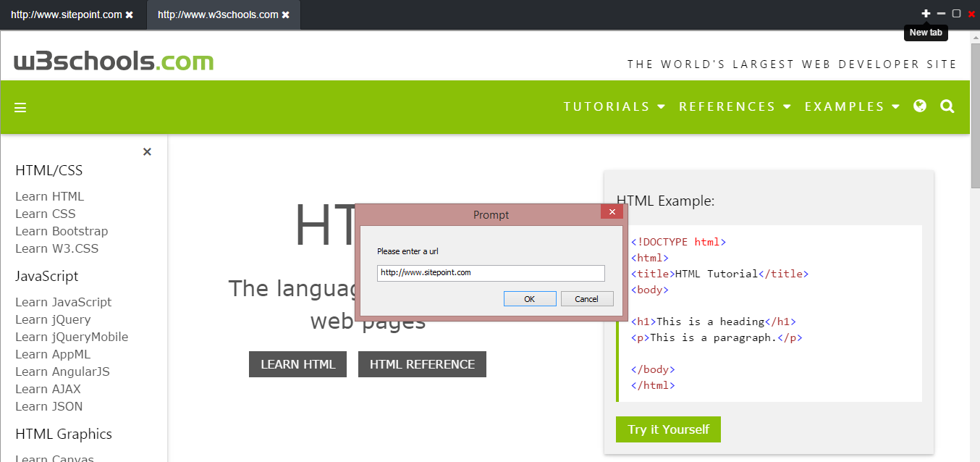
Task: Close the left sidebar with the X icon
Action: click(147, 152)
